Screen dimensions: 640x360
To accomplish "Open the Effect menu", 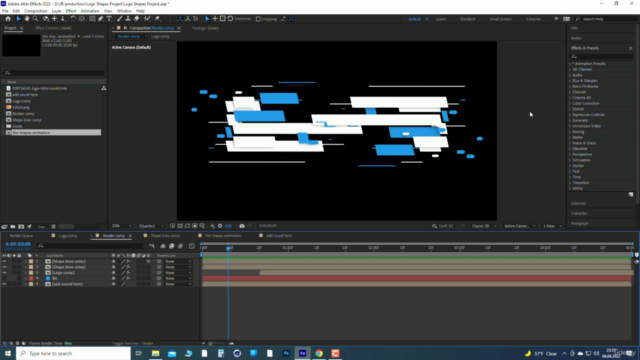I will (71, 11).
